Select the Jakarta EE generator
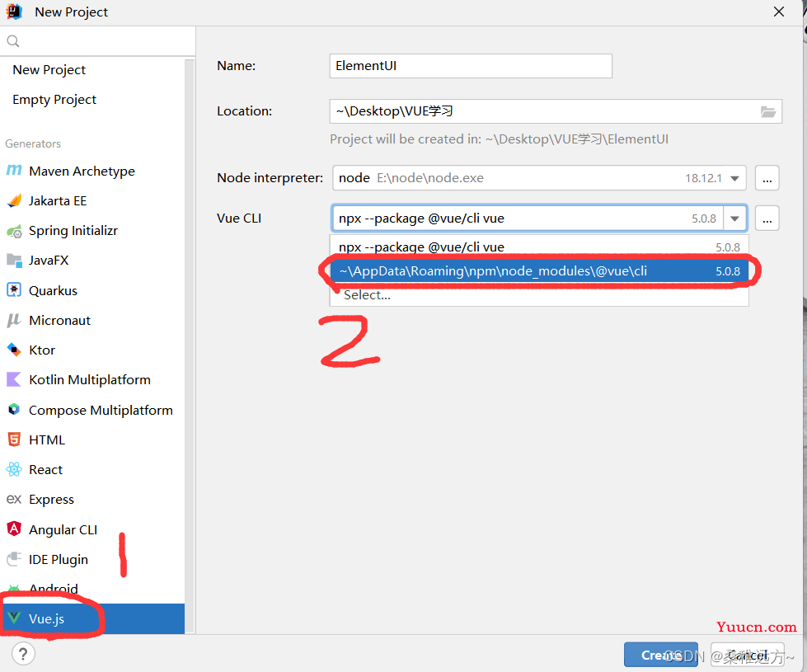 coord(92,201)
